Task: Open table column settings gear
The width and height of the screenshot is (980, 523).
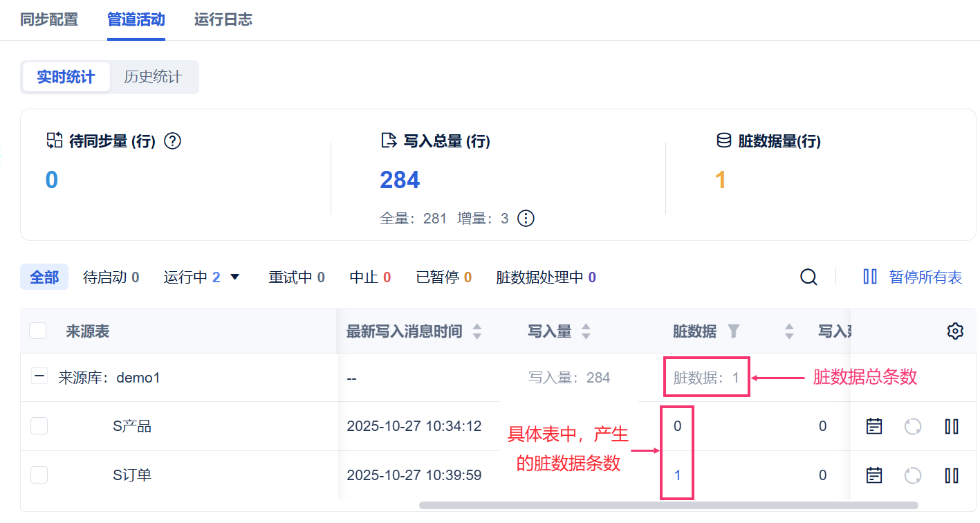Action: (x=955, y=331)
